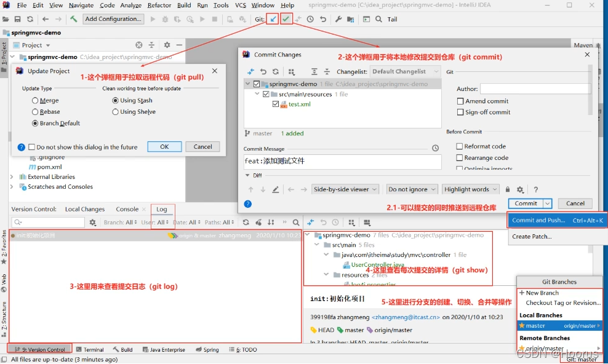Collapse the Diff section disclosure triangle
Screen dimensions: 608x364
click(247, 175)
